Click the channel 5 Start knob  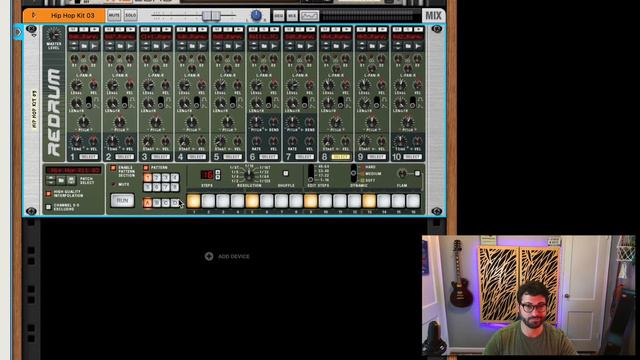pyautogui.click(x=220, y=142)
